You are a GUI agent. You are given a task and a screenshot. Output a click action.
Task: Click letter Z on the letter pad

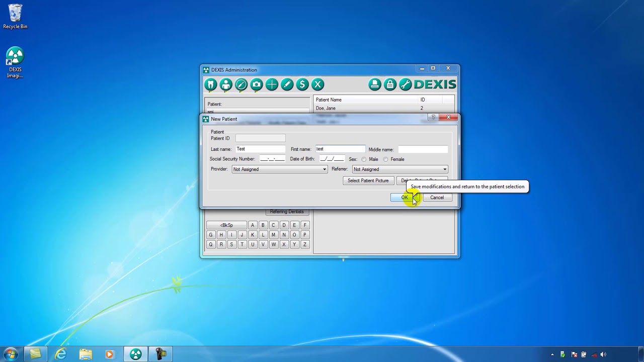click(305, 244)
